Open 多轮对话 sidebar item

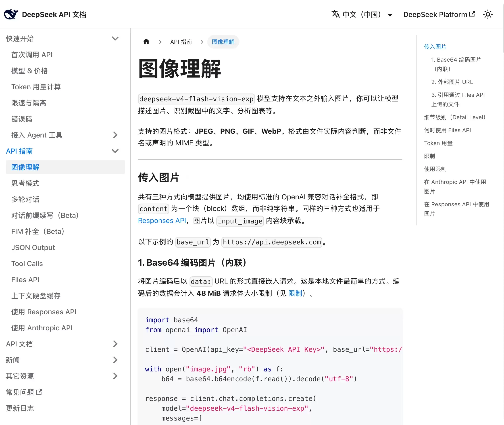25,199
